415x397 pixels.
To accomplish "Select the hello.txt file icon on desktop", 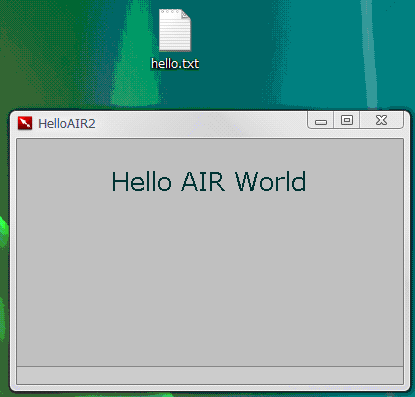I will pos(175,30).
